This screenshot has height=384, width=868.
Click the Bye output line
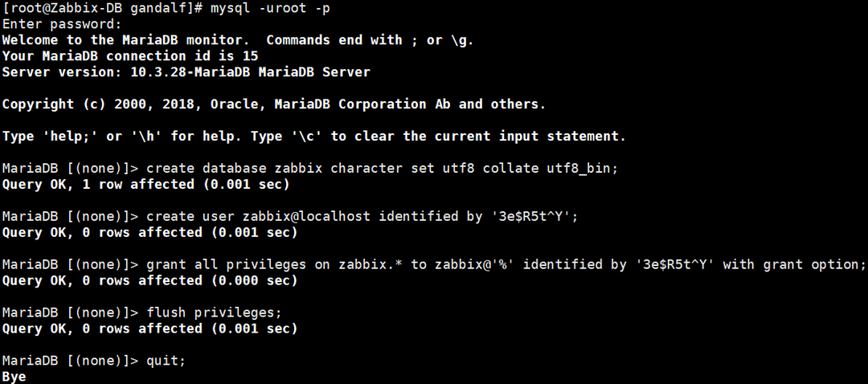coord(14,377)
